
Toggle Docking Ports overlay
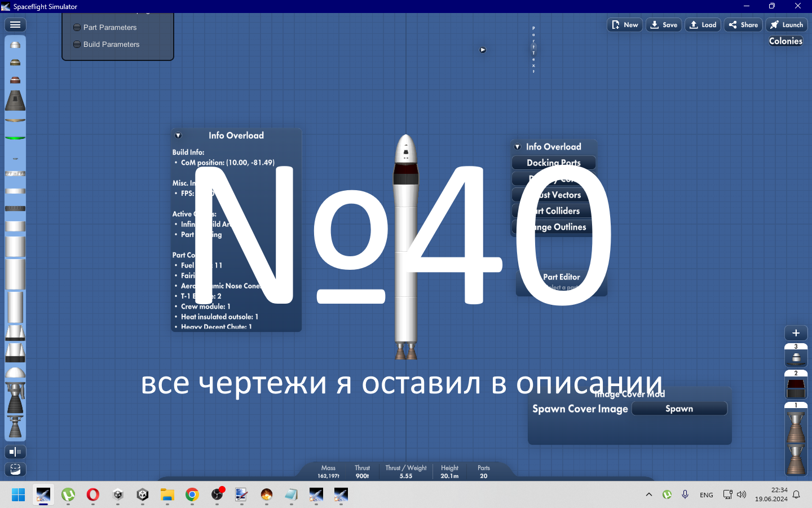pyautogui.click(x=554, y=163)
